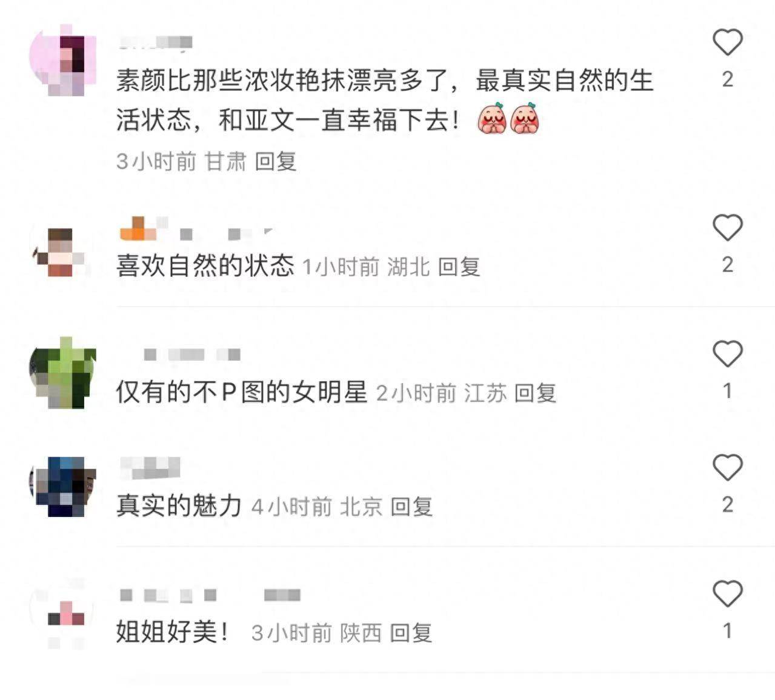Reply to the Hubei comment
Viewport: 775px width, 700px height.
click(x=459, y=267)
